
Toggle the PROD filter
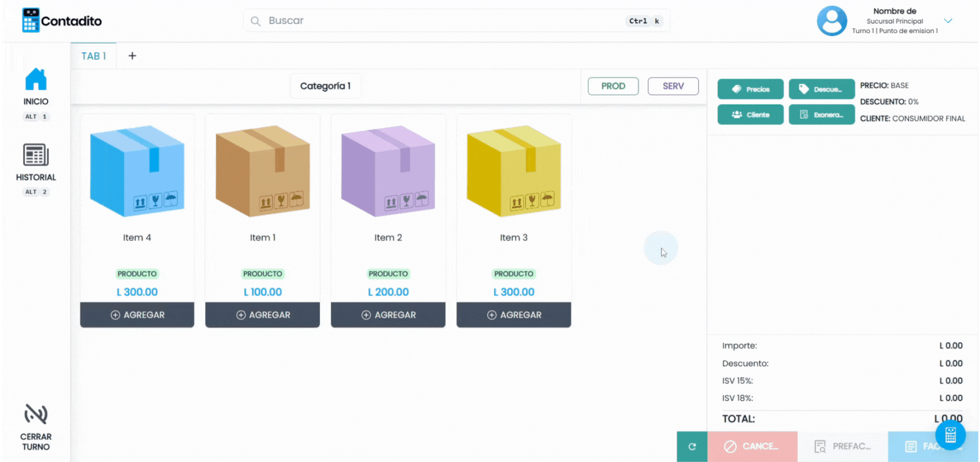click(613, 86)
